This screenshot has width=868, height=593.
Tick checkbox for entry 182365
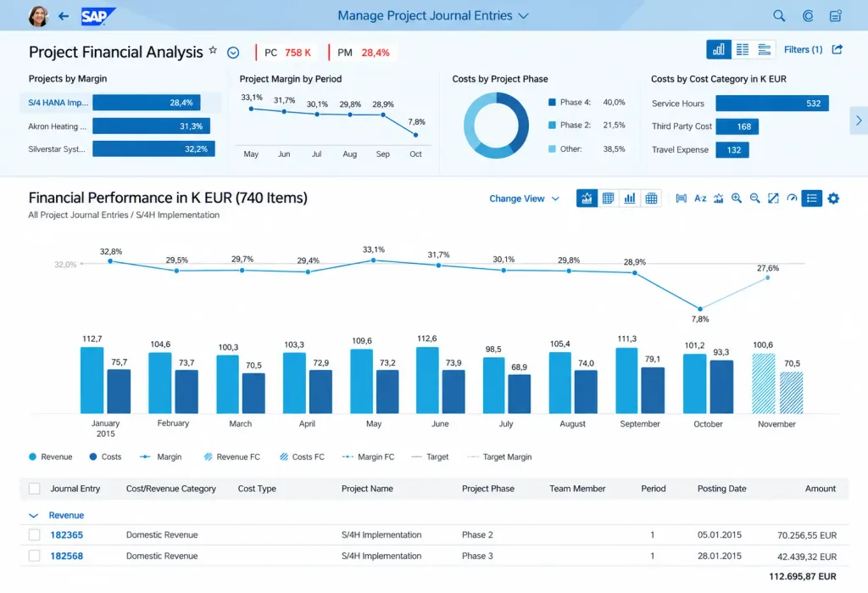click(x=34, y=534)
